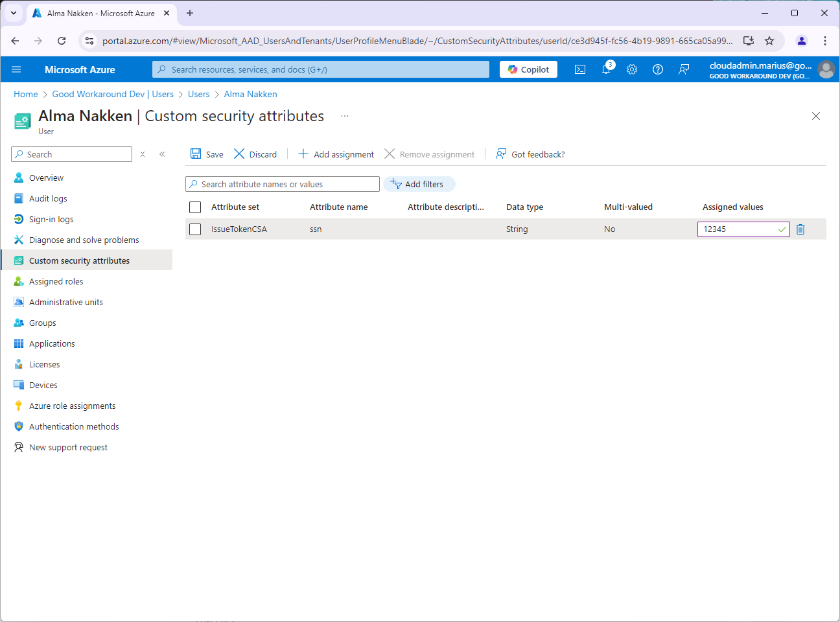
Task: Click the Save disk icon
Action: (196, 154)
